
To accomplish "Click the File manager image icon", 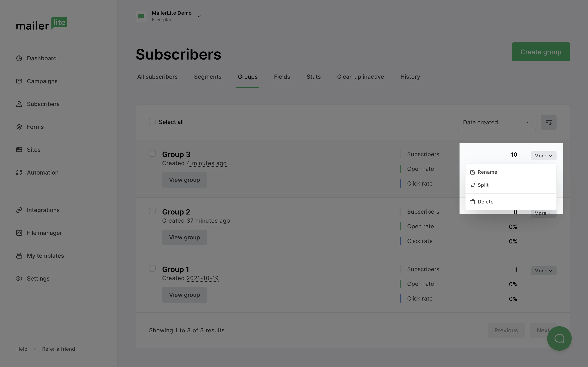I will [x=19, y=233].
